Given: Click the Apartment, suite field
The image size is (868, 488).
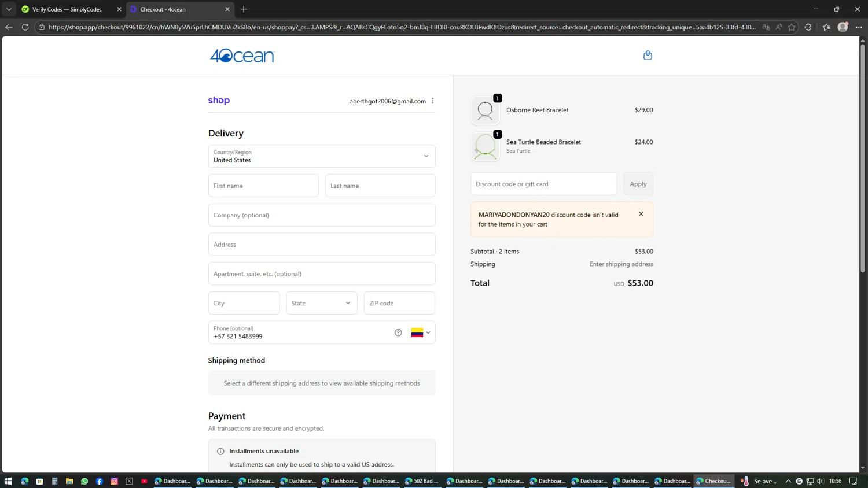Looking at the screenshot, I should coord(322,274).
